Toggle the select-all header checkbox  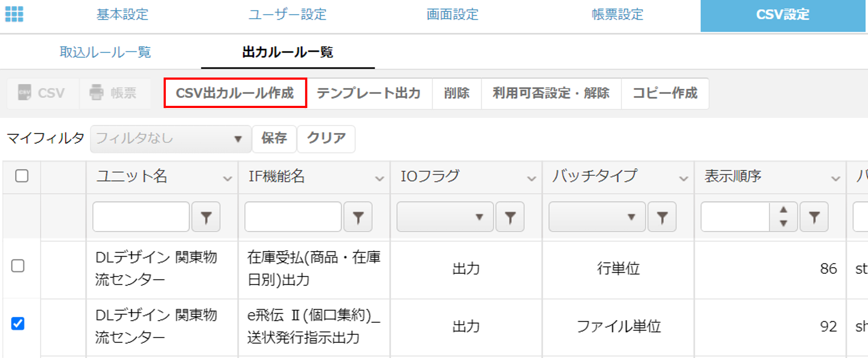22,176
